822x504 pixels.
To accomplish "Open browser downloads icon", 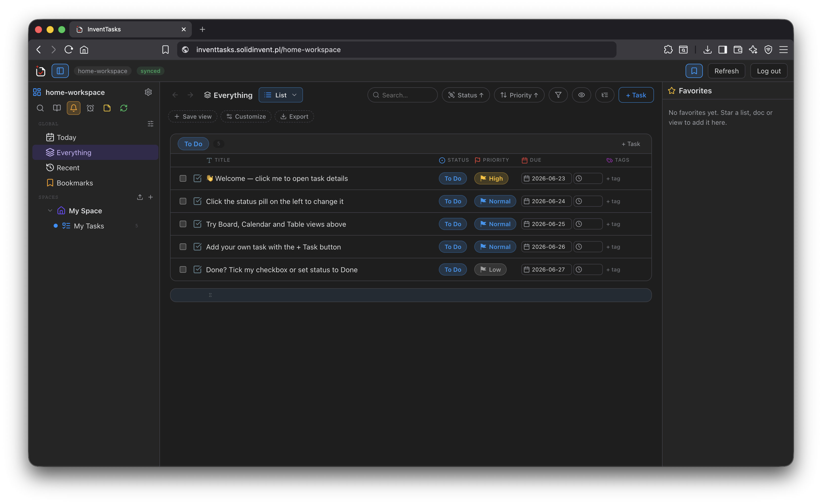I will 707,50.
